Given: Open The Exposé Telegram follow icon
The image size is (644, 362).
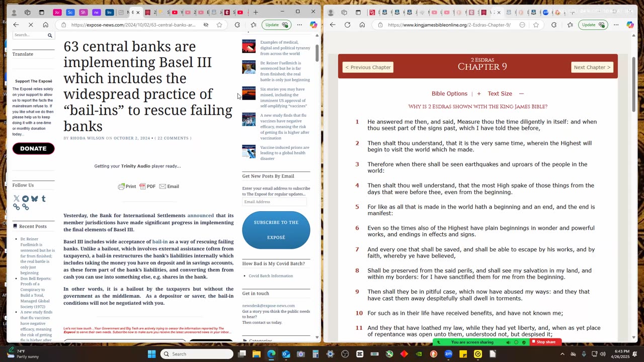Looking at the screenshot, I should click(25, 199).
